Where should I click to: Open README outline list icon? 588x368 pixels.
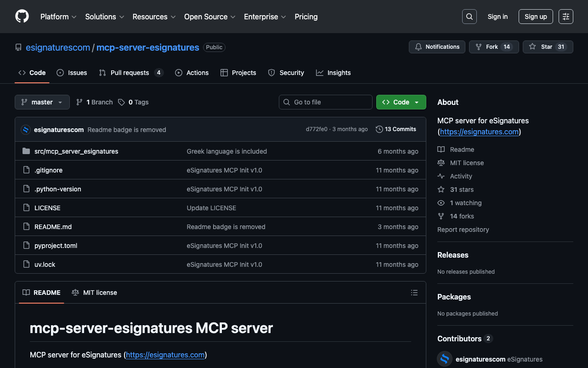pyautogui.click(x=414, y=293)
